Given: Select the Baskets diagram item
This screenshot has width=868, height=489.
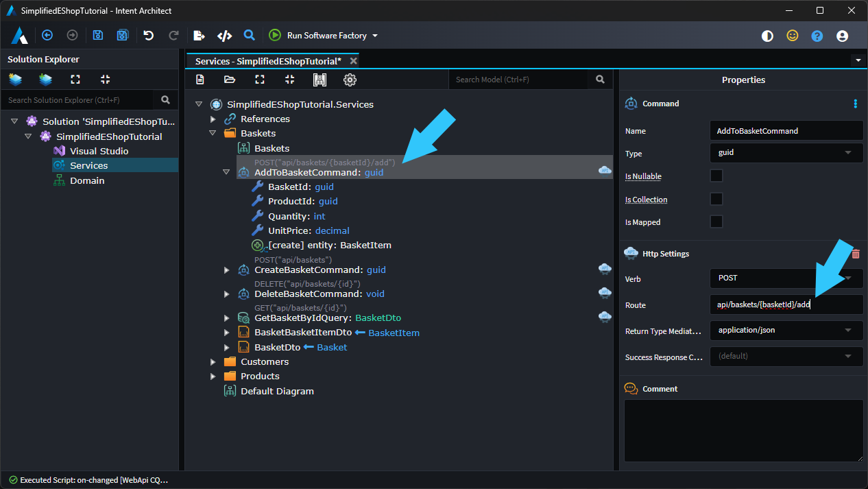Looking at the screenshot, I should 272,148.
